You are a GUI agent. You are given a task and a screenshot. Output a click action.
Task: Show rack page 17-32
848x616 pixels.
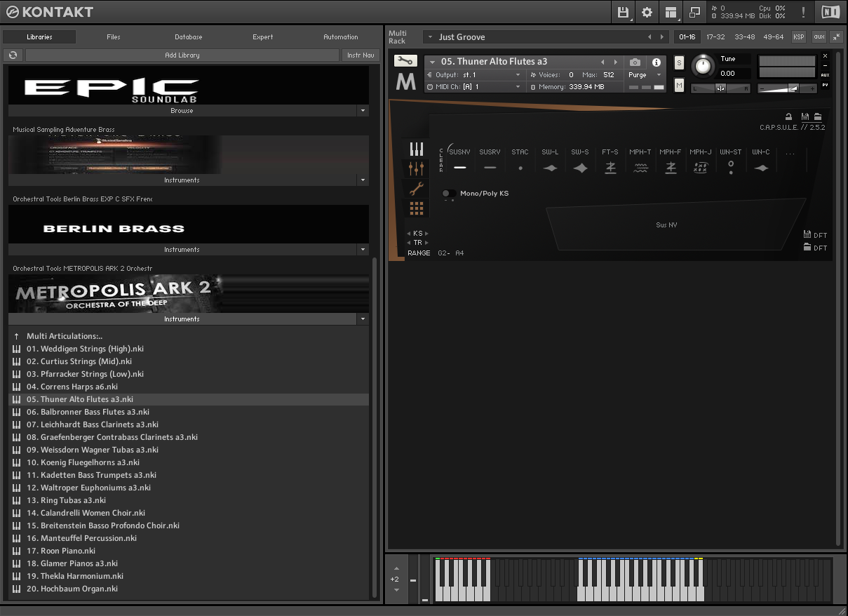(715, 36)
